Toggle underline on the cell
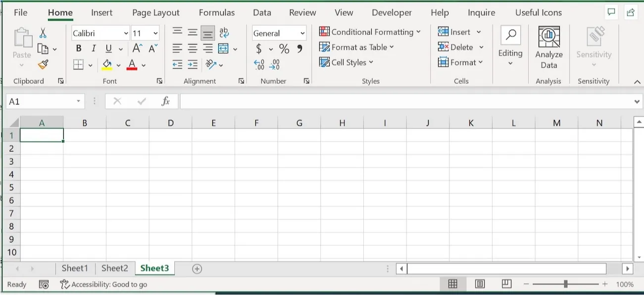This screenshot has height=295, width=644. [107, 48]
